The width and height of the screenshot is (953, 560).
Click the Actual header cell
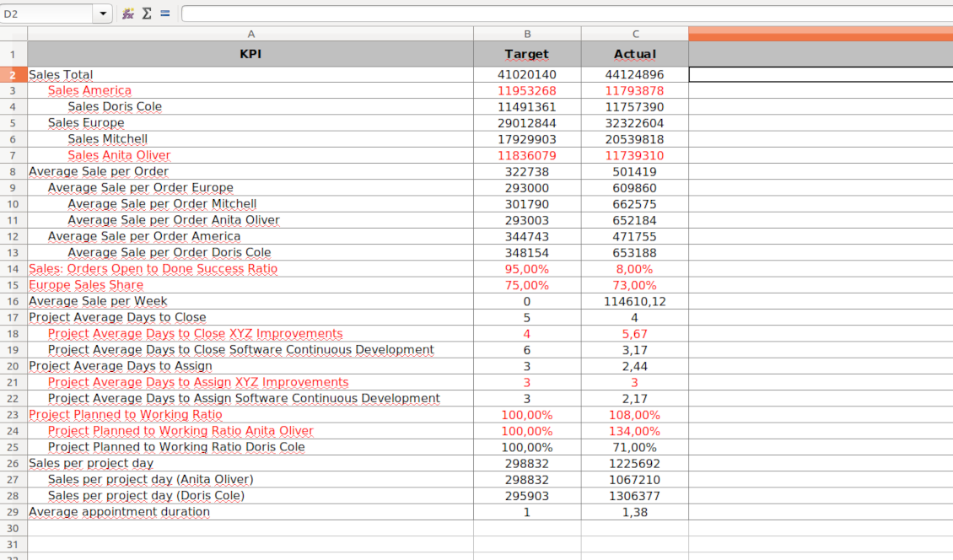coord(635,54)
